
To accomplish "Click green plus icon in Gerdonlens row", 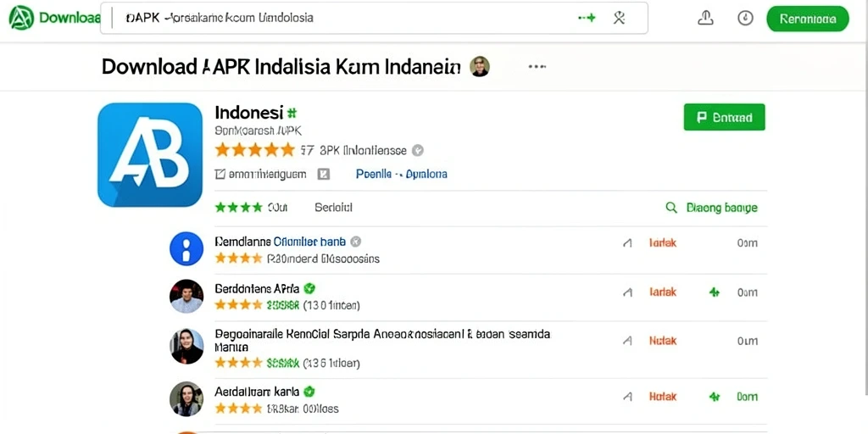I will tap(715, 292).
